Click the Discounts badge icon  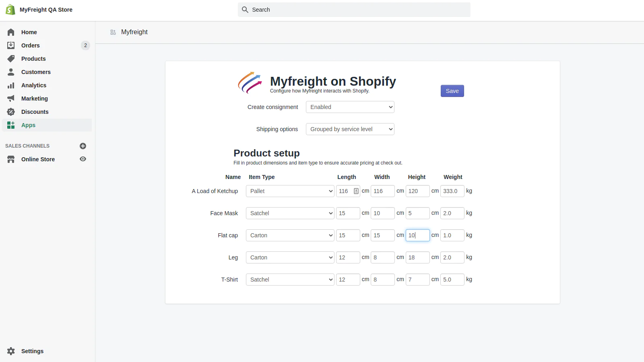tap(11, 112)
